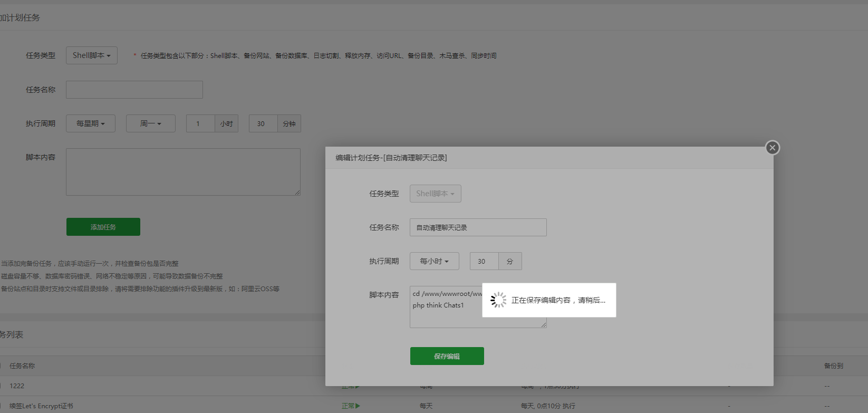Click the resize handle of the dialog script textarea
The height and width of the screenshot is (413, 868).
coord(544,325)
